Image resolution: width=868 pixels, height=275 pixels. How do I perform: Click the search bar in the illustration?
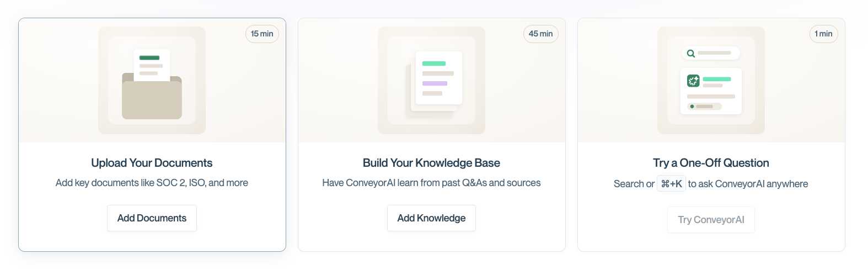coord(711,53)
